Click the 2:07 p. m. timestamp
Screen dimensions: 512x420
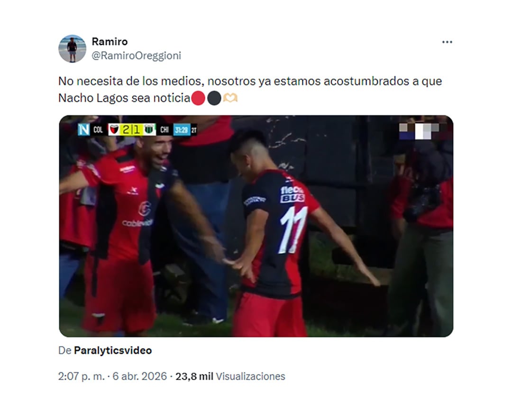coord(82,376)
